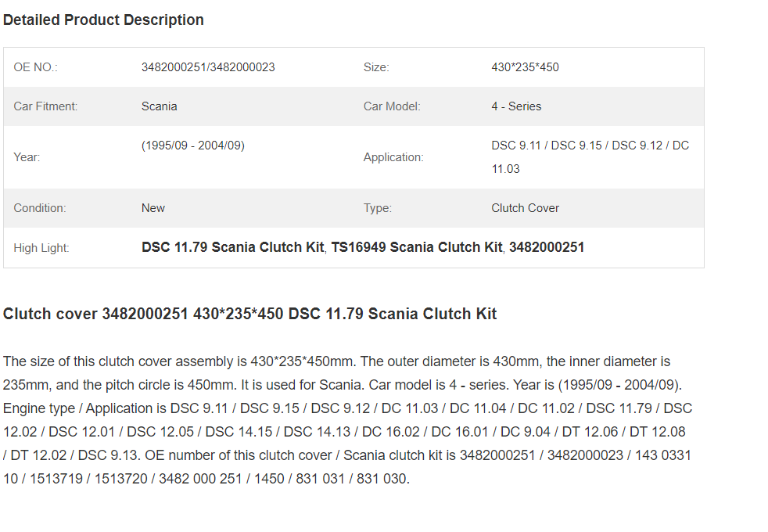768x532 pixels.
Task: Click the Car Fitment label
Action: coord(45,106)
